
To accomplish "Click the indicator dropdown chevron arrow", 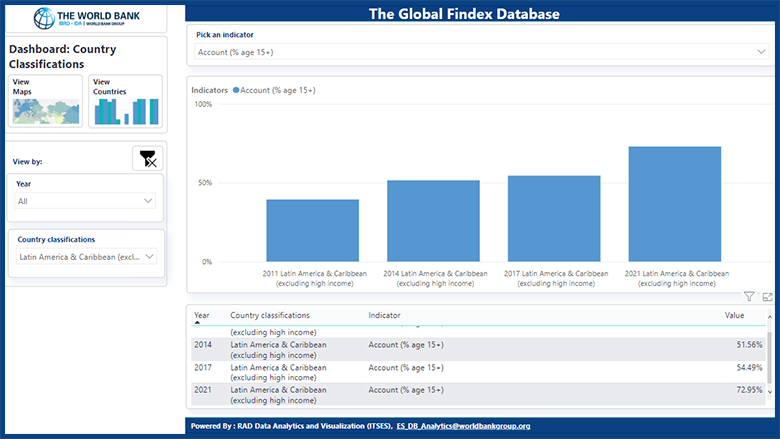I will pyautogui.click(x=761, y=52).
